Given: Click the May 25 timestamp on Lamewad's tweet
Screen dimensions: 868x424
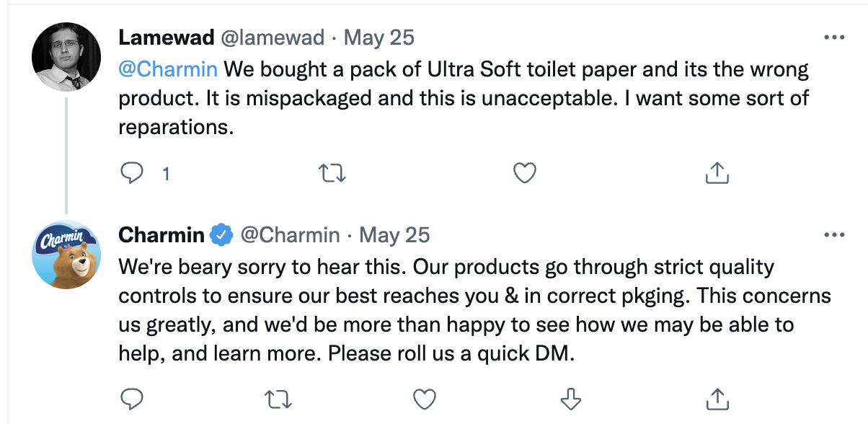Looking at the screenshot, I should pos(380,37).
